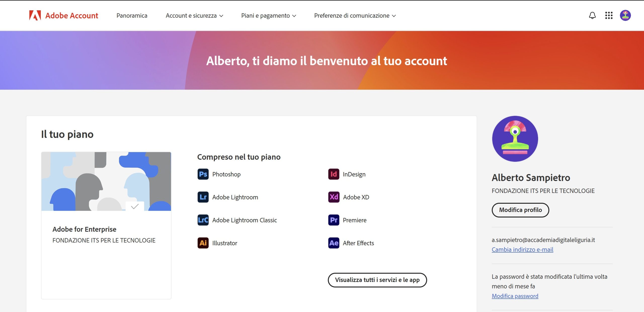Click the Adobe for Enterprise plan thumbnail
644x312 pixels.
[x=106, y=181]
